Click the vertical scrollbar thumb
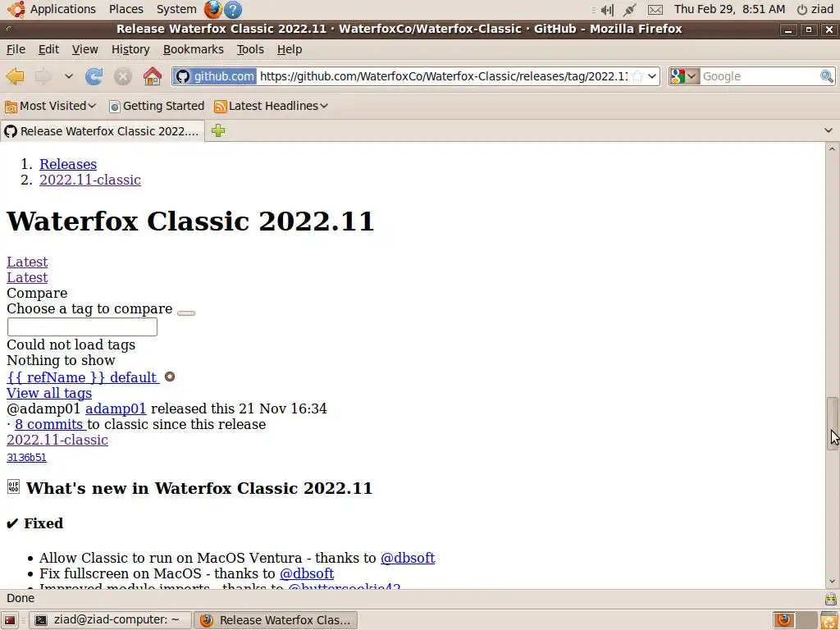 click(832, 423)
